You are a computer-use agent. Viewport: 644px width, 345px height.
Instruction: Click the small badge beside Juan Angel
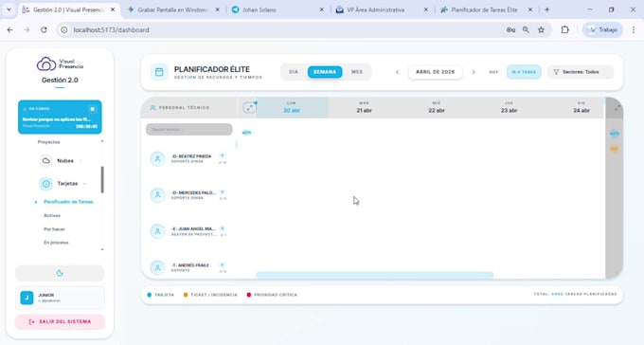pos(223,228)
